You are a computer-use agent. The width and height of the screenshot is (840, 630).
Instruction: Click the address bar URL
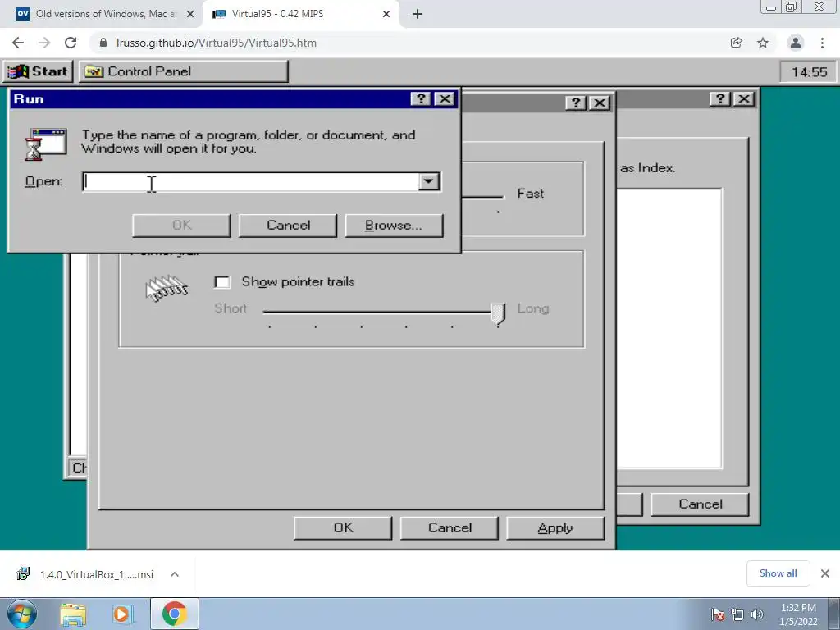click(x=216, y=43)
